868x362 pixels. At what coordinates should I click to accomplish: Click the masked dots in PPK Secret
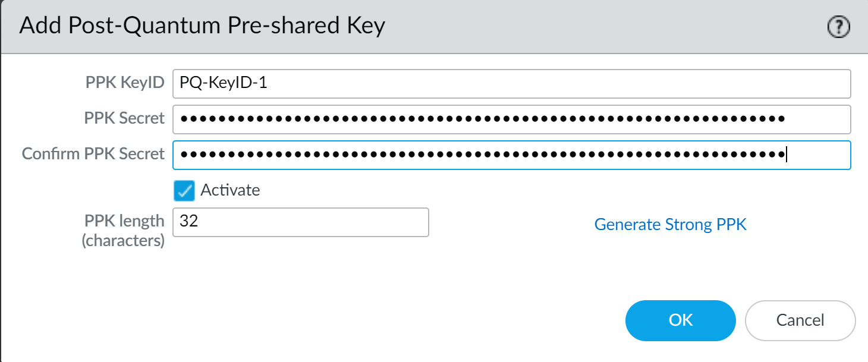(x=482, y=119)
